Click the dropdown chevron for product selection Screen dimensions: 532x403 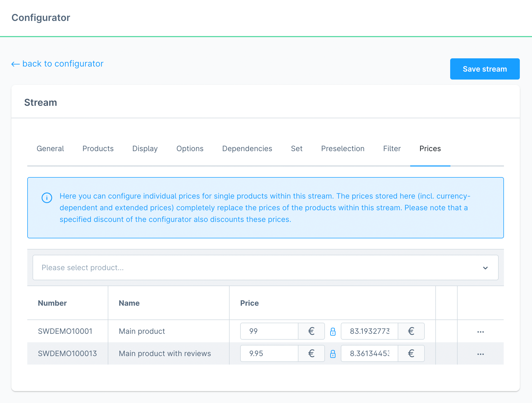[x=485, y=268]
